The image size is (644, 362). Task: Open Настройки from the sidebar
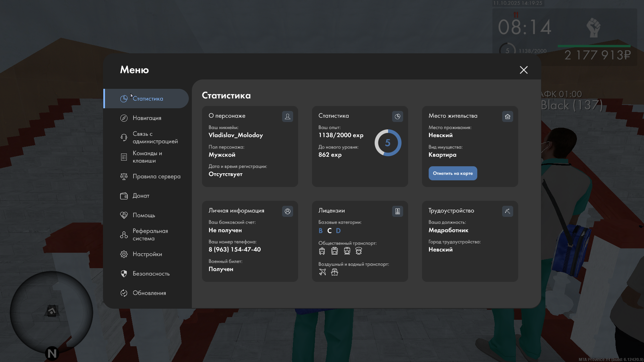[x=147, y=254]
